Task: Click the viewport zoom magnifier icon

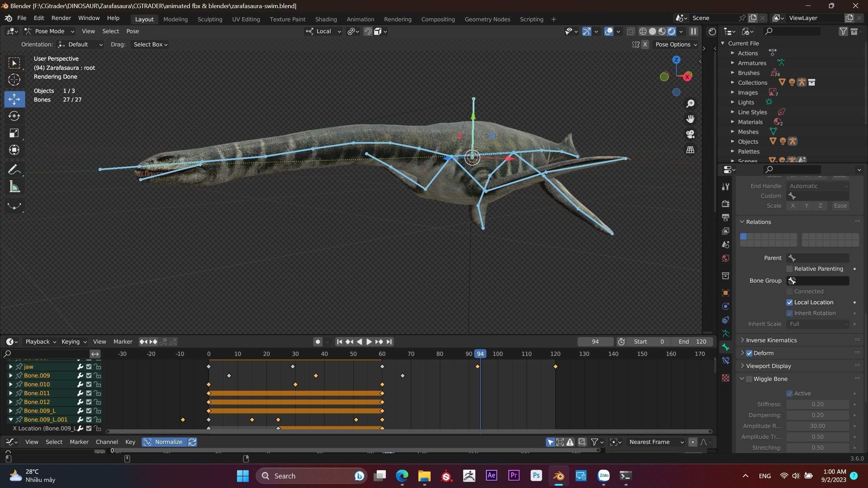Action: click(x=690, y=104)
